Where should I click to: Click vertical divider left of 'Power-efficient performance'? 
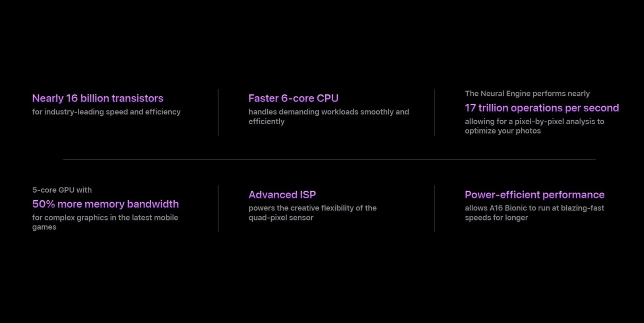tap(434, 208)
